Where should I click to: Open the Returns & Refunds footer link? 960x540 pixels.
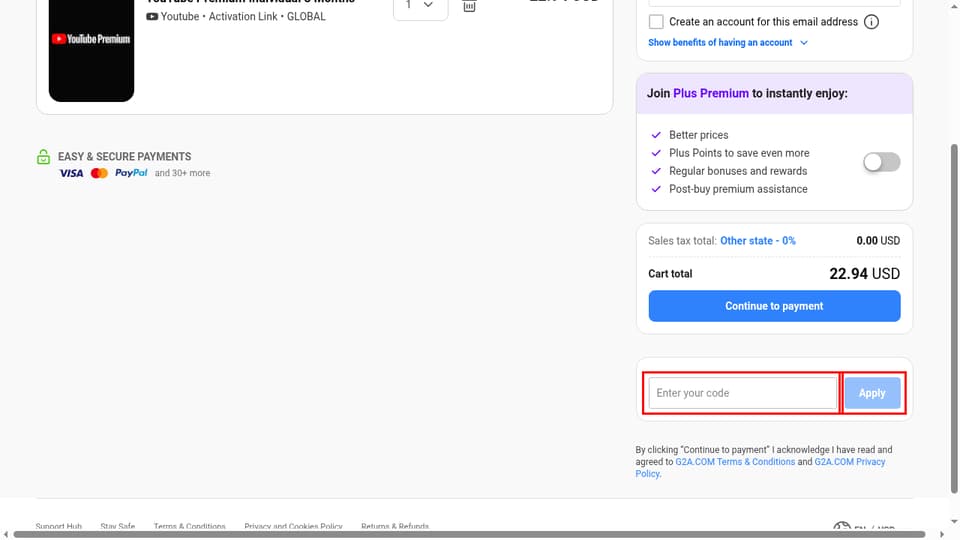395,527
